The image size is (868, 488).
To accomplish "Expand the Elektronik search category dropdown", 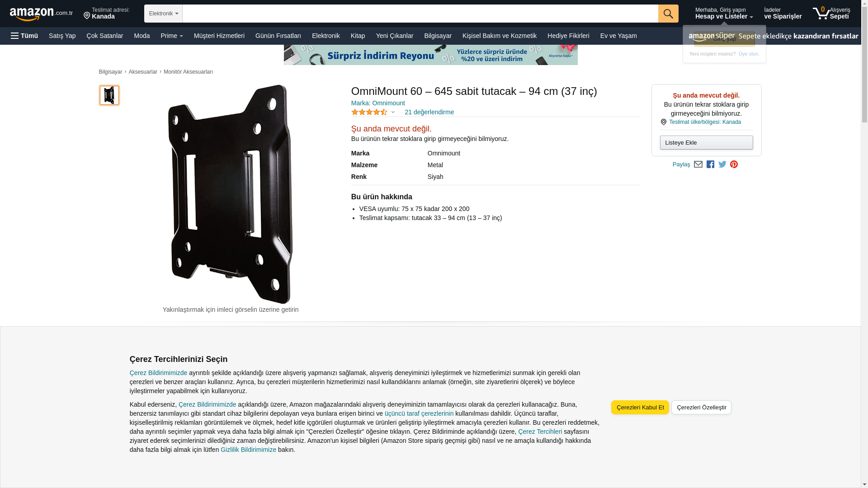I will point(163,14).
